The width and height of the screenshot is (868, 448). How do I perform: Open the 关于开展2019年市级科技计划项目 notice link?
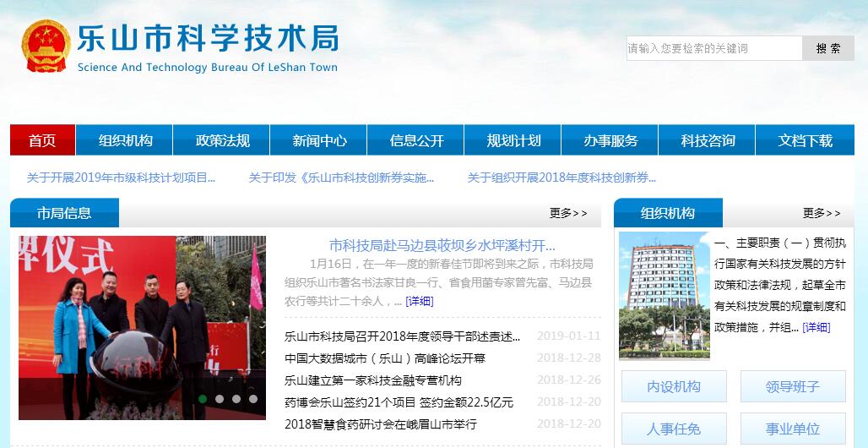pyautogui.click(x=121, y=178)
